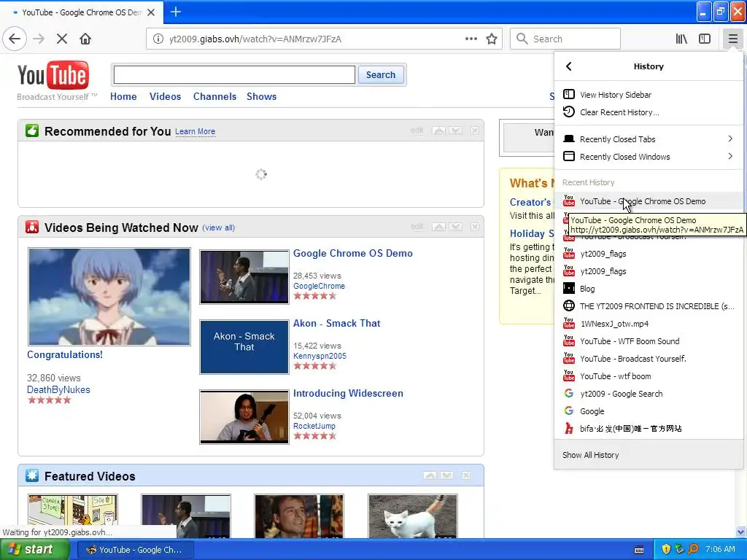
Task: Open history entry YouTube - Google Chrome OS Demo
Action: pyautogui.click(x=649, y=201)
